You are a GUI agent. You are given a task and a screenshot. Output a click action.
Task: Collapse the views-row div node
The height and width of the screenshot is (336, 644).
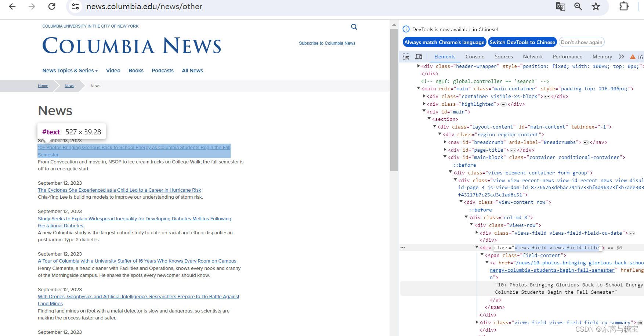(x=471, y=225)
